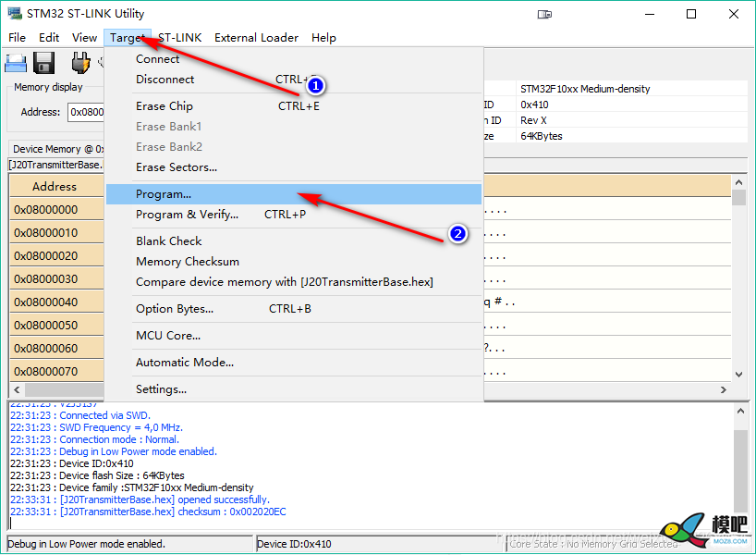This screenshot has width=756, height=555.
Task: Click log panel scroll up arrow
Action: pos(740,412)
